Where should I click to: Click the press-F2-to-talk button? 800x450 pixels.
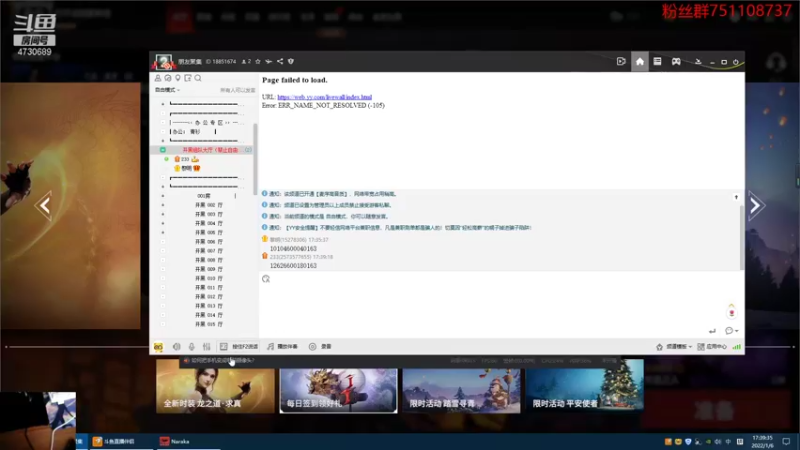pos(239,347)
